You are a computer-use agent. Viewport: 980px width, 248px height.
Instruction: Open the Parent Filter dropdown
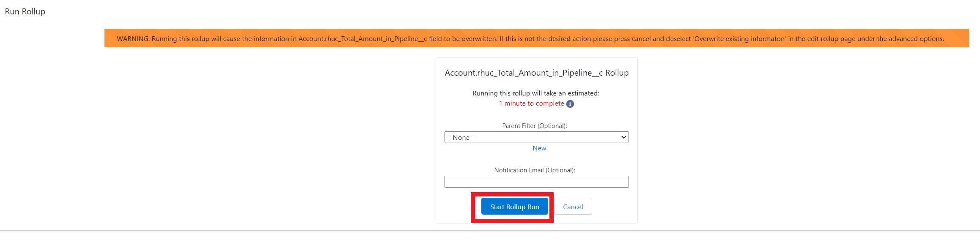click(x=536, y=137)
